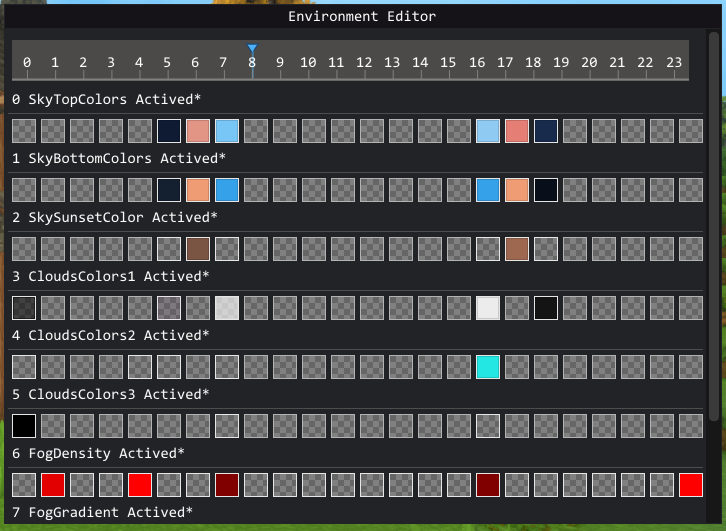Click the '0 SkyTopColors Actived*' label
Viewport: 726px width, 531px height.
point(106,100)
